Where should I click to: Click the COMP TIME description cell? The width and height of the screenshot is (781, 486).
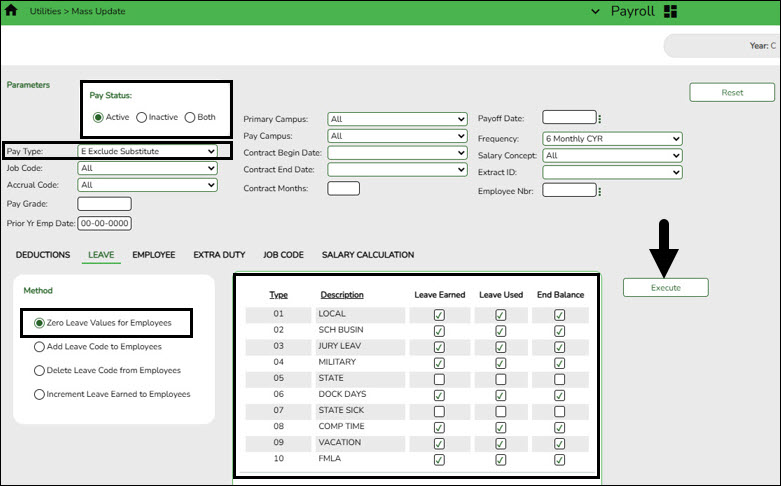361,426
